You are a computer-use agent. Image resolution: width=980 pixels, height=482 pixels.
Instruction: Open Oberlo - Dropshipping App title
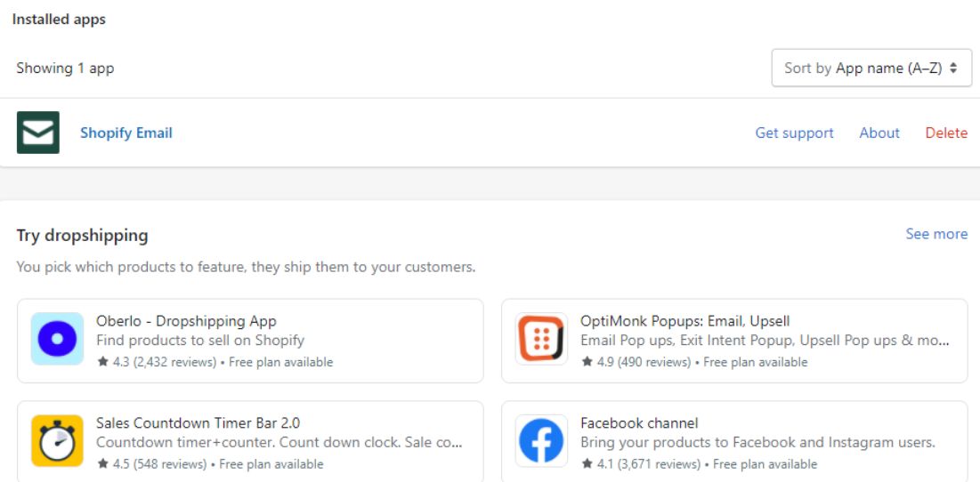point(186,321)
